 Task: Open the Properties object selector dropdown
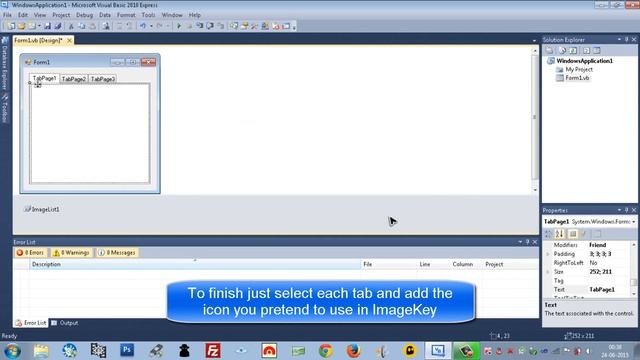(633, 222)
